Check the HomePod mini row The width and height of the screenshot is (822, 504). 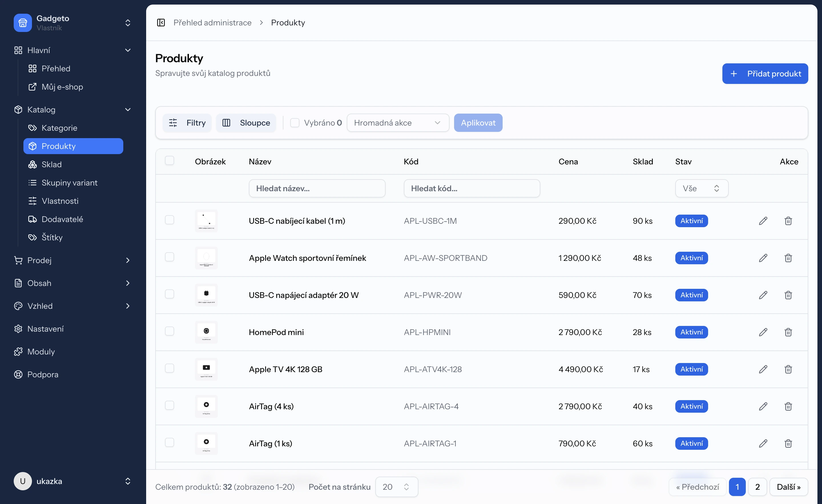[170, 331]
